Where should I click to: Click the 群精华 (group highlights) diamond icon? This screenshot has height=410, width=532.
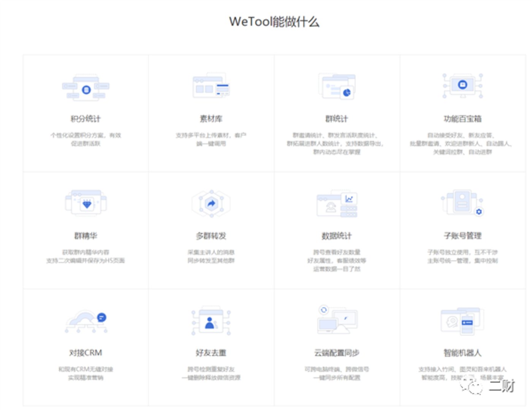point(87,204)
